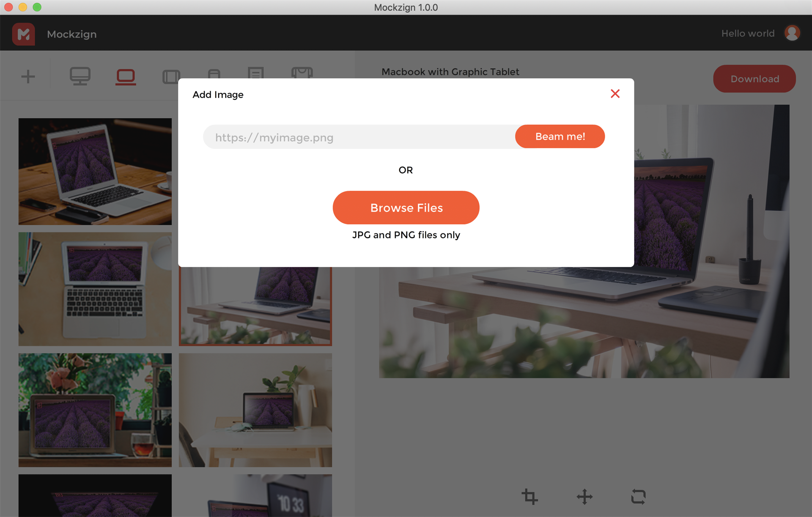
Task: Click the Browse Files button
Action: click(x=406, y=207)
